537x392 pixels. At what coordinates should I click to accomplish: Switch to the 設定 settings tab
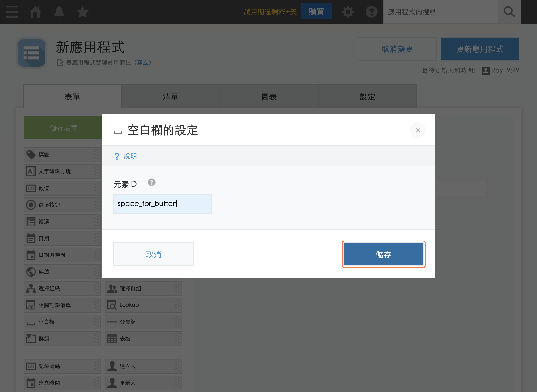(367, 97)
